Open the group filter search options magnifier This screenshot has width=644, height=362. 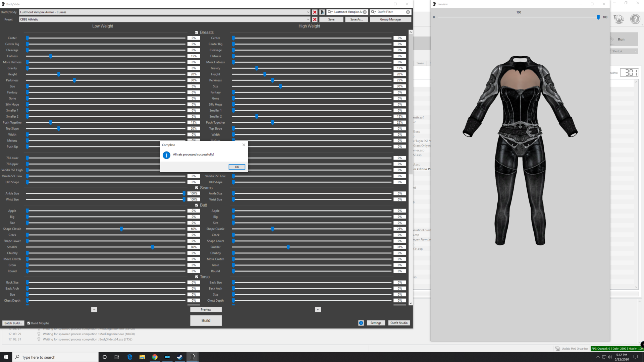click(330, 12)
